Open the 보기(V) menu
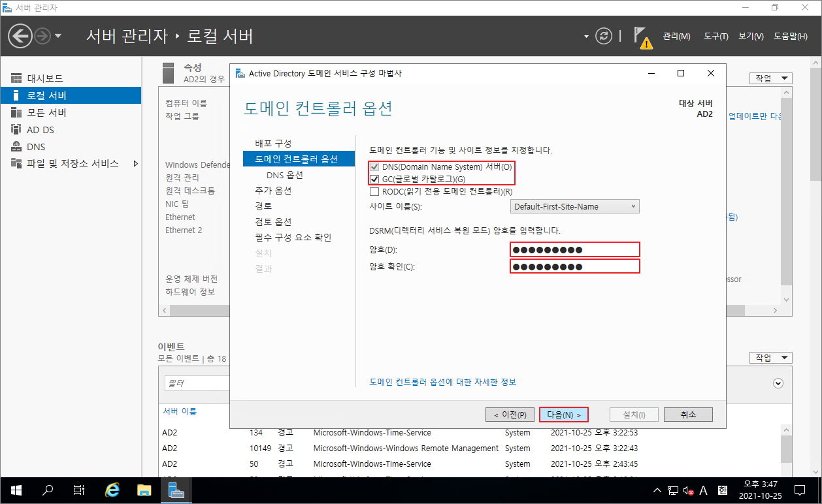Viewport: 822px width, 504px height. [751, 36]
